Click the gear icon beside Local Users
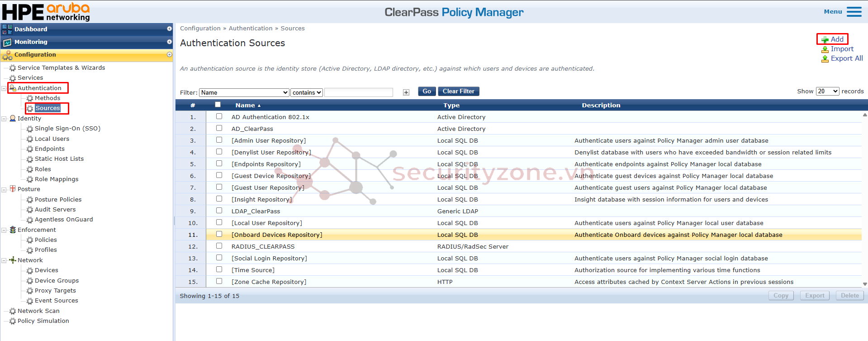The height and width of the screenshot is (341, 868). coord(30,139)
